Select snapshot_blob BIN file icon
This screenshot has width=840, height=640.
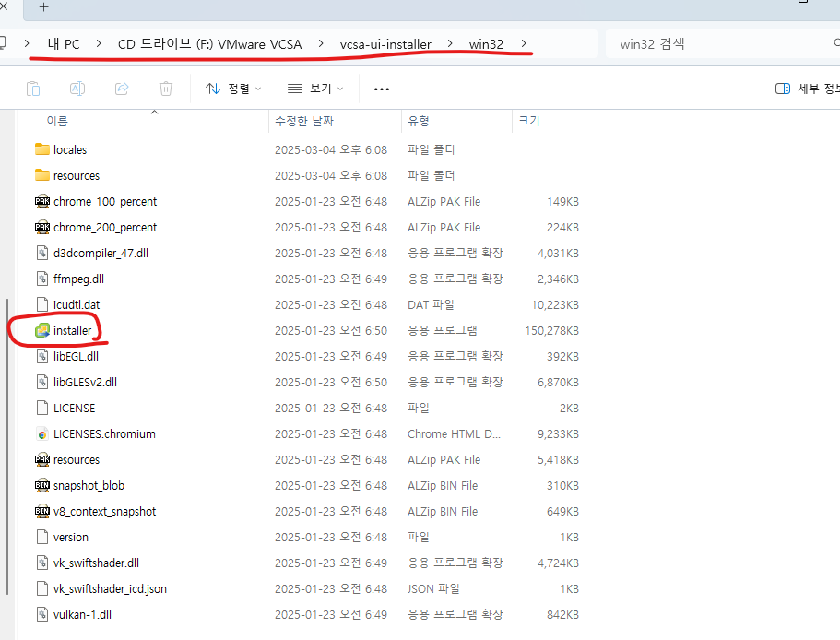pos(42,485)
